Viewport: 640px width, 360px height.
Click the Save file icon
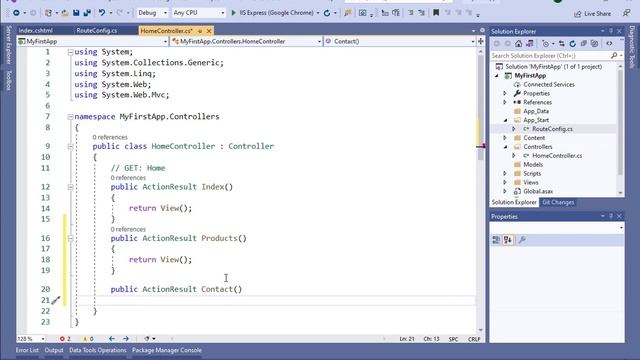pyautogui.click(x=76, y=13)
